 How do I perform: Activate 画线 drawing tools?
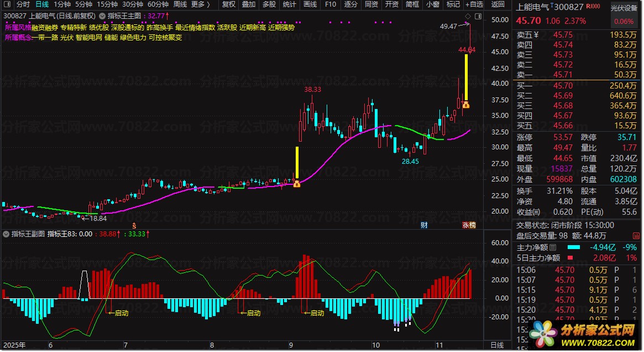point(310,4)
